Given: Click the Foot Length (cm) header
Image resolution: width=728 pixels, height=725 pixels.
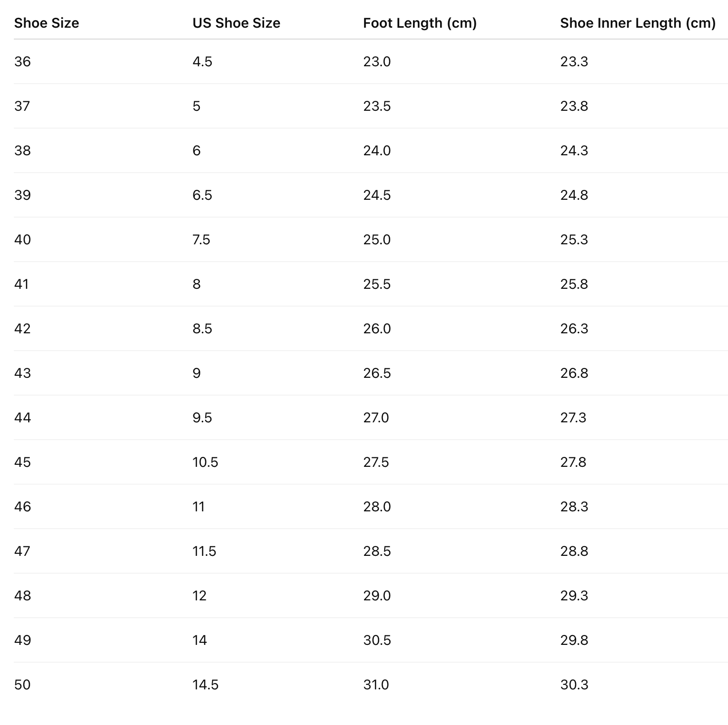Looking at the screenshot, I should (x=419, y=23).
